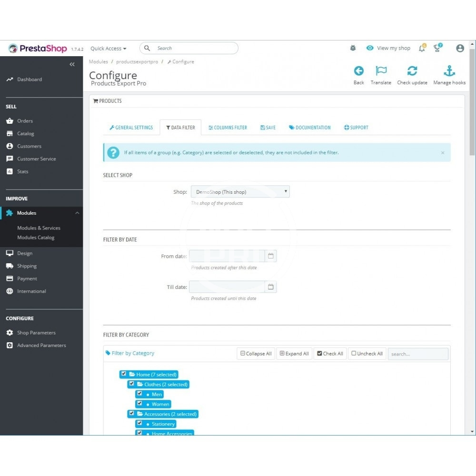Switch to the Columns Filter tab
The image size is (476, 476).
coord(228,128)
